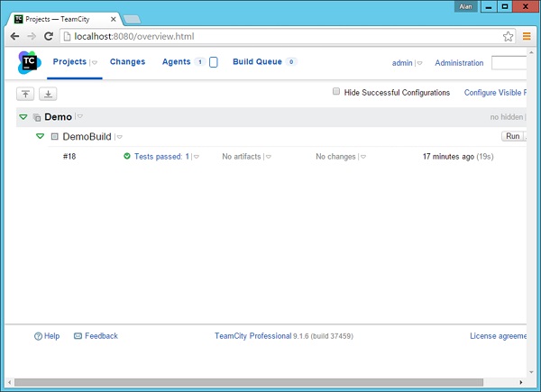The image size is (541, 392).
Task: Collapse the Demo project tree
Action: [x=23, y=117]
